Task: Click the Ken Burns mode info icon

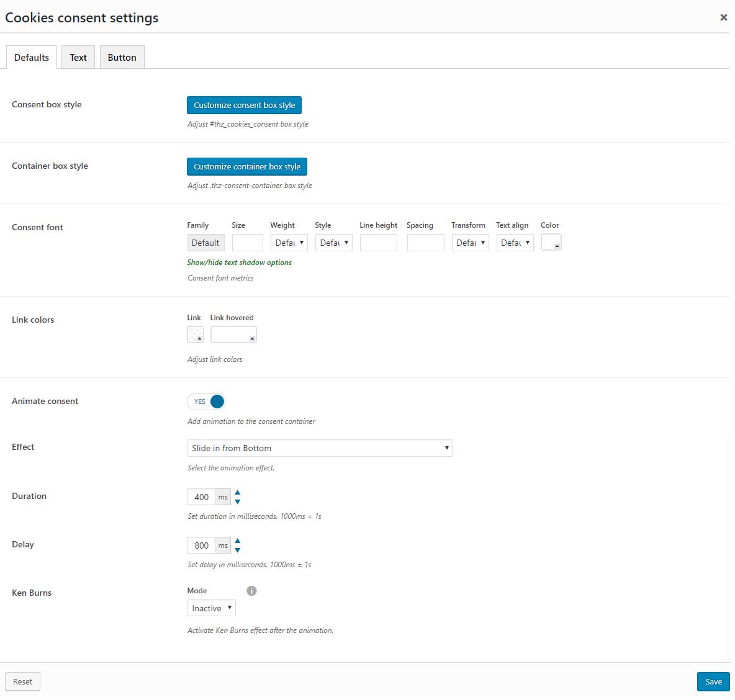Action: point(251,590)
